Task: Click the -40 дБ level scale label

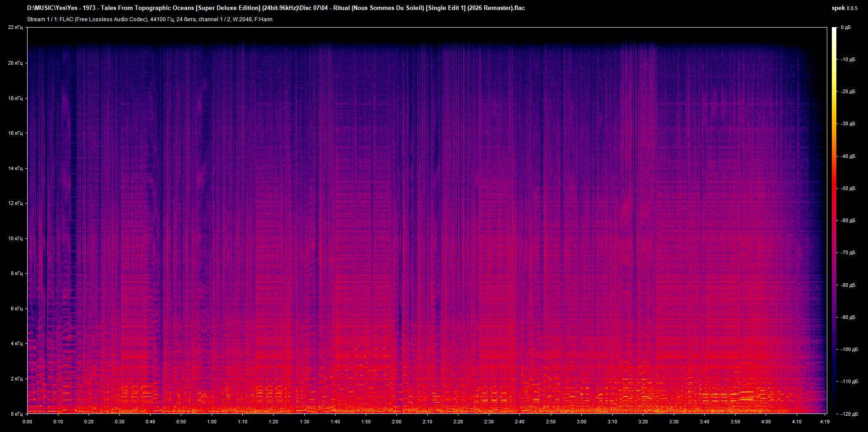Action: pyautogui.click(x=848, y=156)
